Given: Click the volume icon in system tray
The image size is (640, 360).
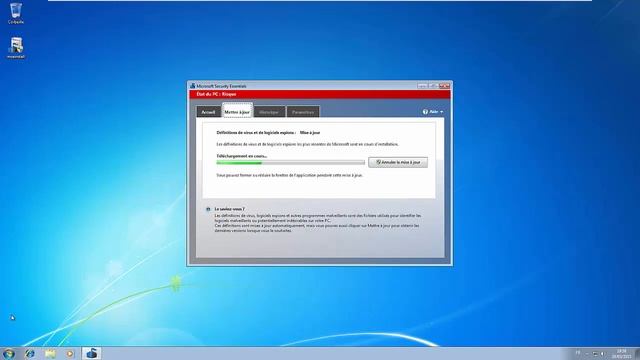Looking at the screenshot, I should (x=602, y=354).
